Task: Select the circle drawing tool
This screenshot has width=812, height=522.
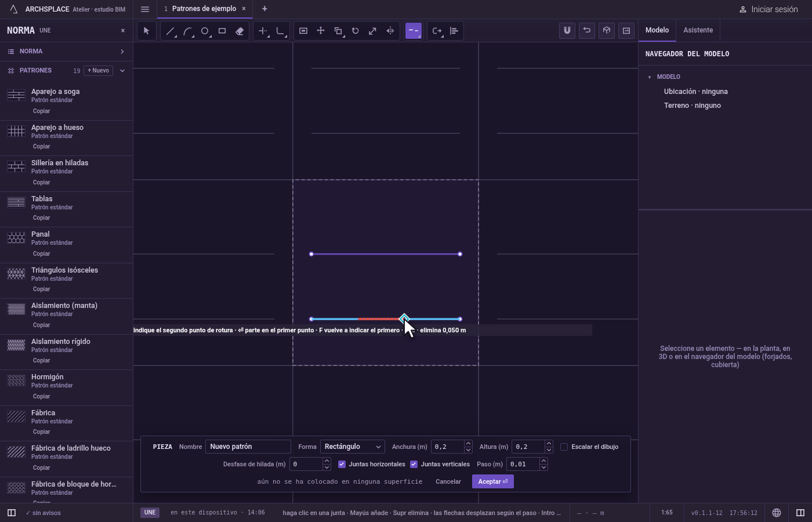Action: coord(205,31)
